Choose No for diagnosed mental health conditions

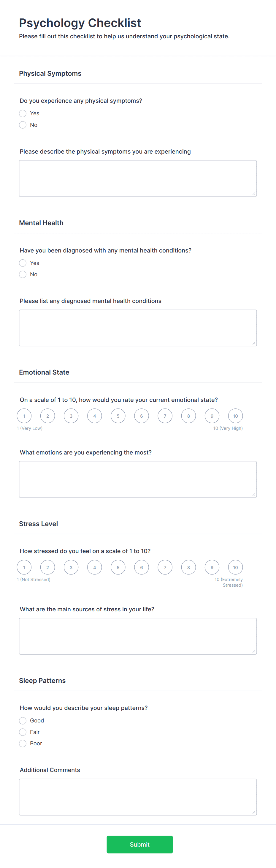23,274
